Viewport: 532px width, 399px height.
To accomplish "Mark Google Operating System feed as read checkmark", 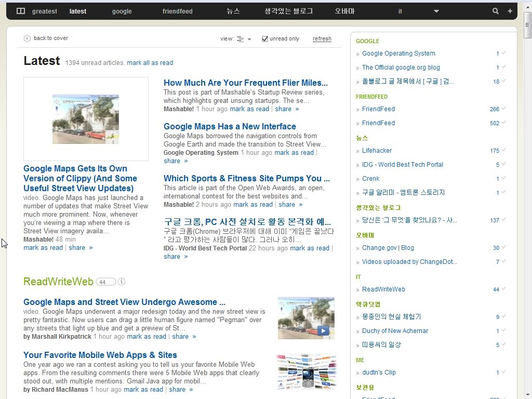I will [503, 53].
